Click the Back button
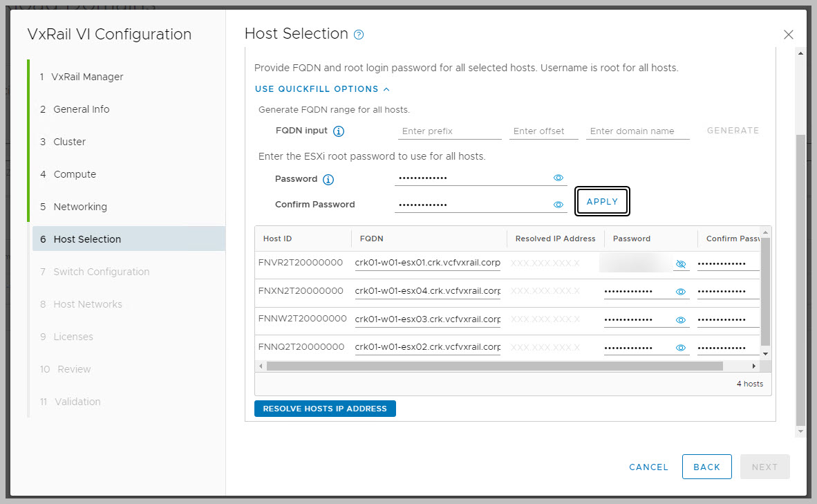Viewport: 817px width, 504px height. 706,467
